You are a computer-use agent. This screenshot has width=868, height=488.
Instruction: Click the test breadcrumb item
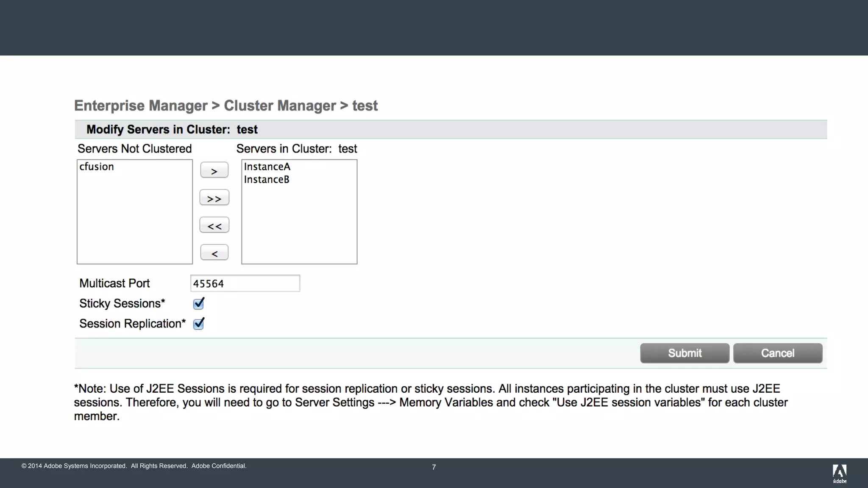point(364,105)
